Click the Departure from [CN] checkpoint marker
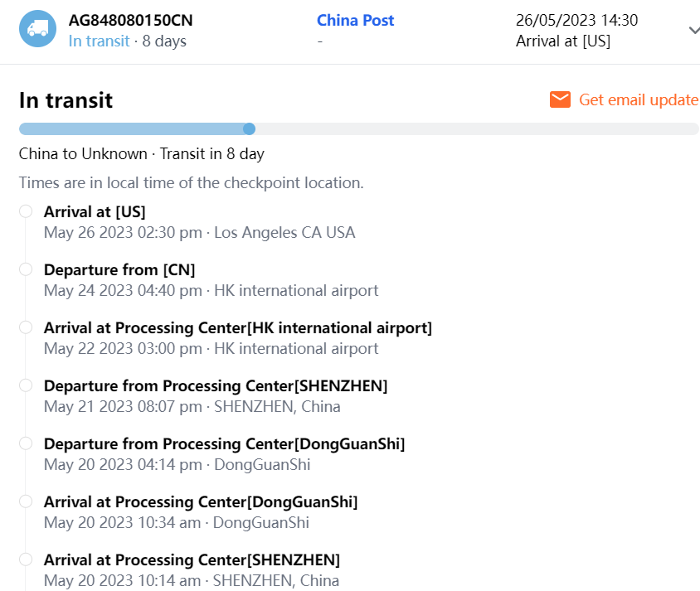 pos(26,269)
